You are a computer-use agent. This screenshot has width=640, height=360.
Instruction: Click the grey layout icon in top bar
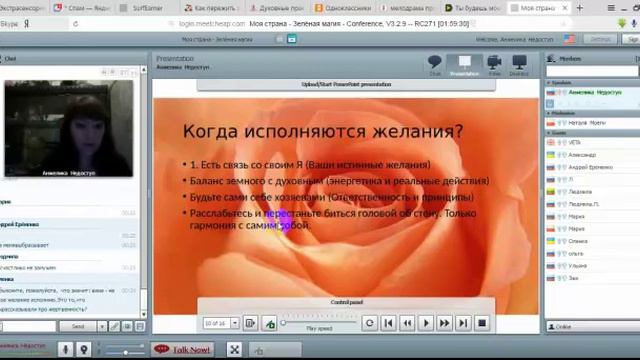coord(280,39)
